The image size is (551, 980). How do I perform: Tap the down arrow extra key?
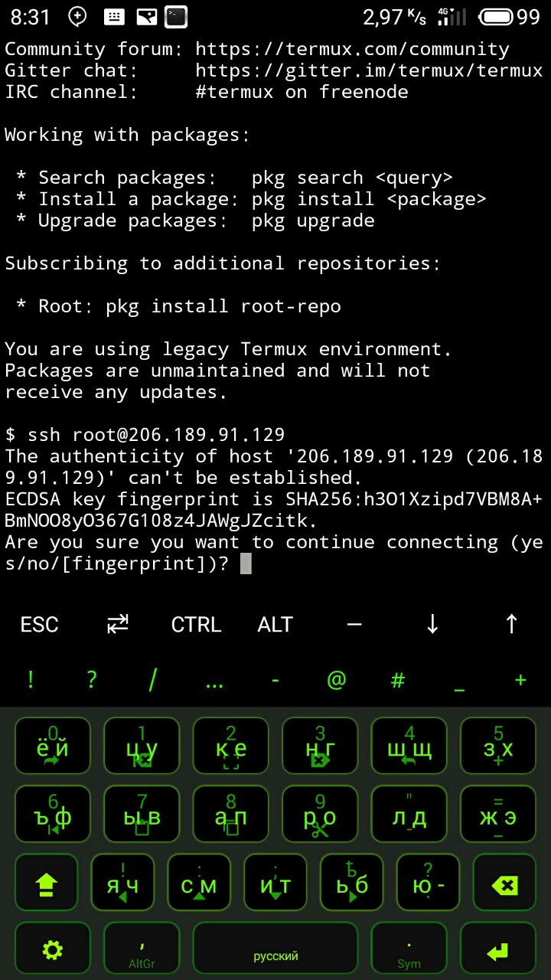(x=432, y=624)
